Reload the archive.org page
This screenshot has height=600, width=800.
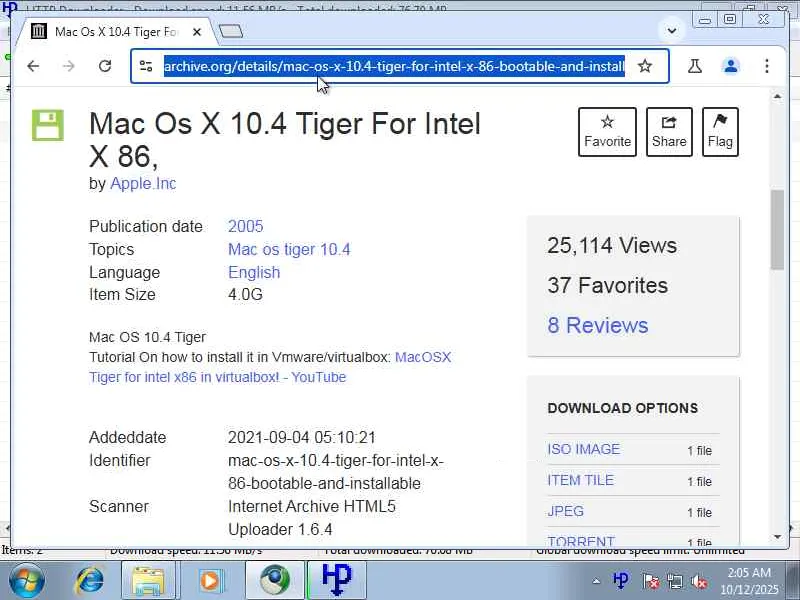click(105, 66)
